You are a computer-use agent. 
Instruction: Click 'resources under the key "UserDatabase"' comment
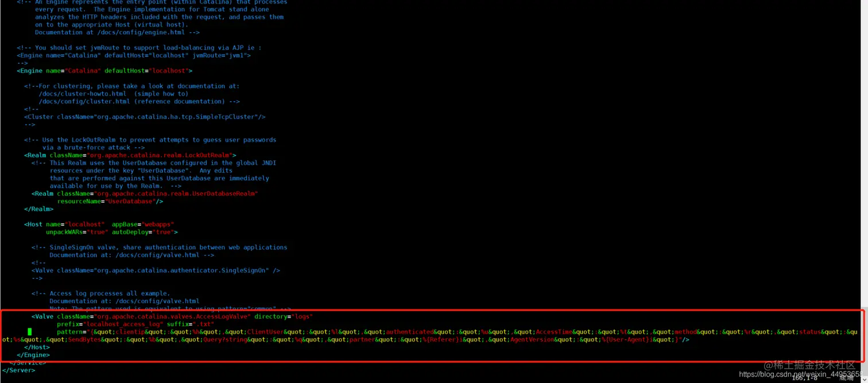point(119,171)
